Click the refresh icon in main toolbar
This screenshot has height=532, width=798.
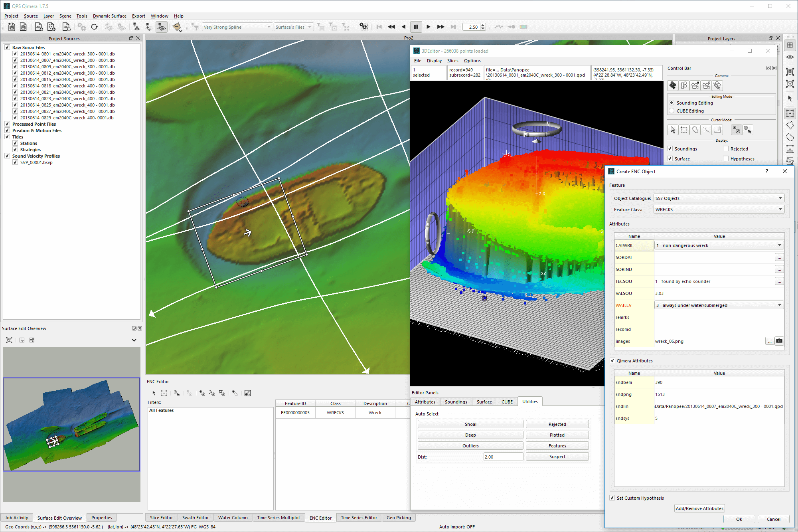pos(94,27)
